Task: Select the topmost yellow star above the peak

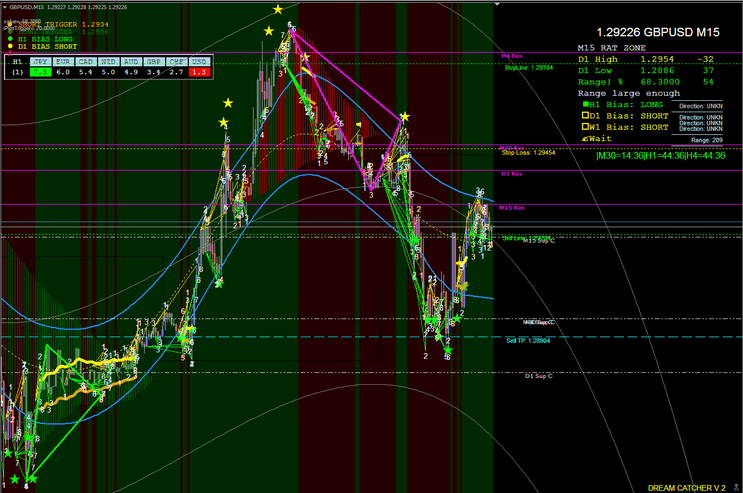Action: pos(278,9)
